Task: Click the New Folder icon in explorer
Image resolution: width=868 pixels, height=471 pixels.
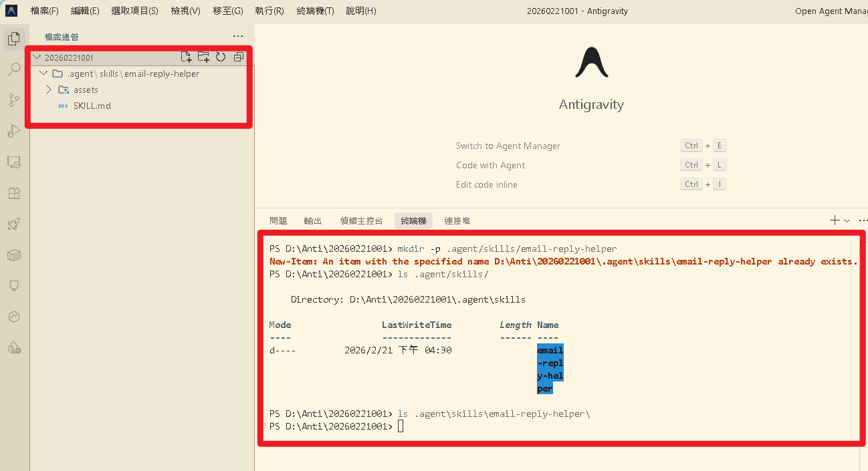Action: tap(203, 57)
